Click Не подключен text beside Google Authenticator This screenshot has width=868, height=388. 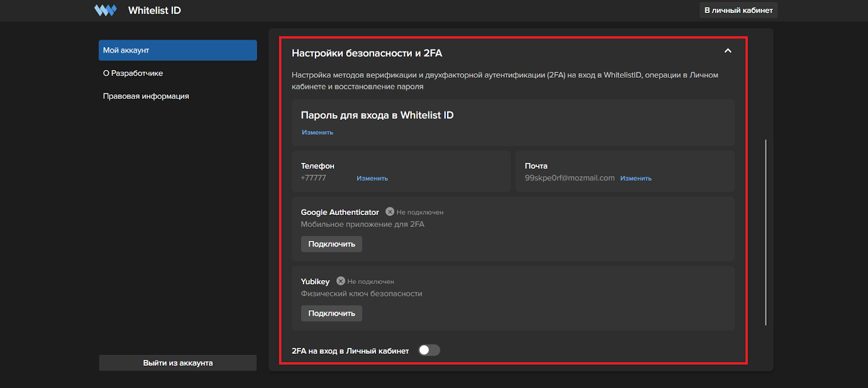click(420, 212)
